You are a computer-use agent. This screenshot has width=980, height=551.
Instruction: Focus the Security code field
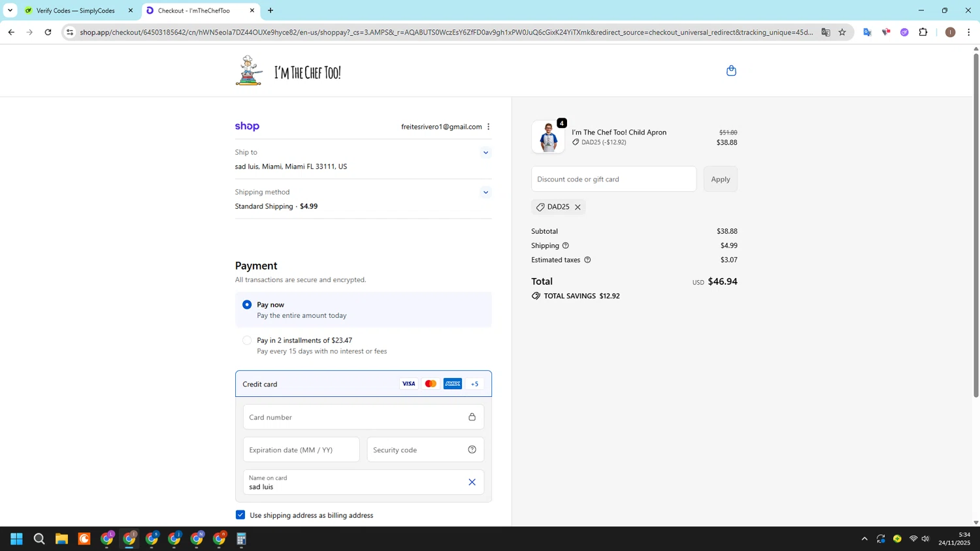[425, 449]
